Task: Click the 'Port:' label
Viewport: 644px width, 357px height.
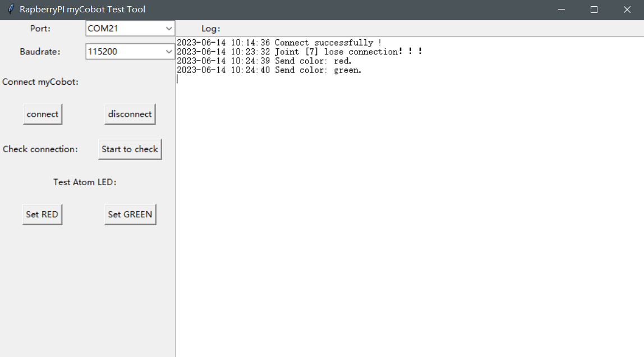Action: point(40,29)
